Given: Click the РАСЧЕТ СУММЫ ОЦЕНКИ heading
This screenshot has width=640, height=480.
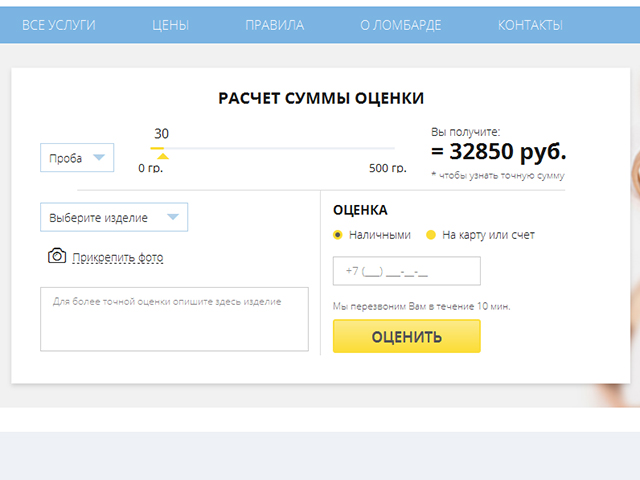Looking at the screenshot, I should [321, 98].
